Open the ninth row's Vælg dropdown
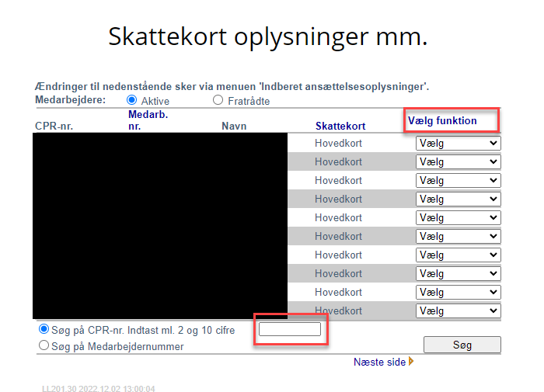 458,292
